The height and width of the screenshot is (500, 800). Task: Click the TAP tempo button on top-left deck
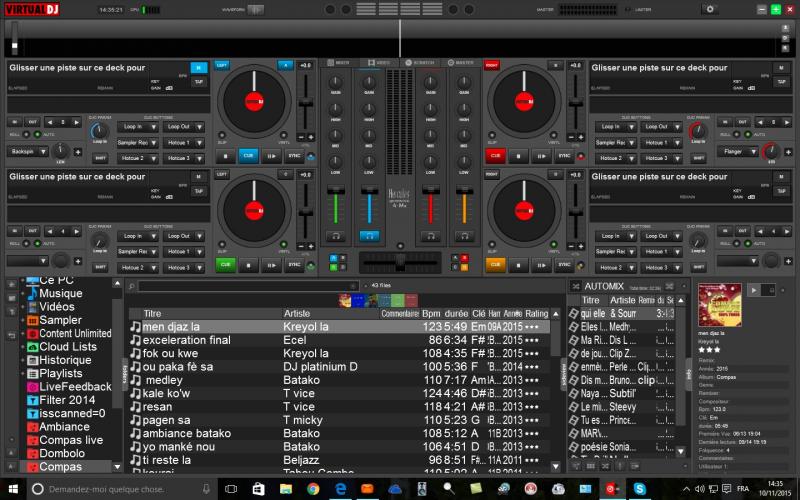(197, 81)
